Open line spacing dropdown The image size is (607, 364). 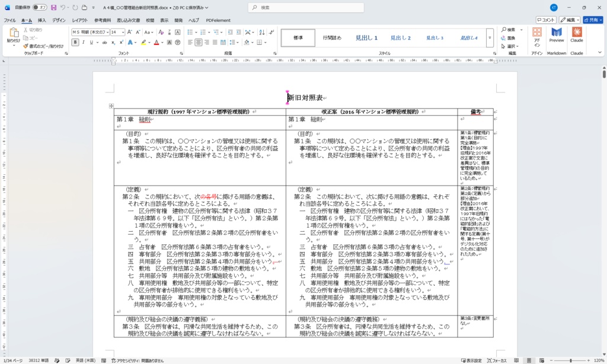233,43
